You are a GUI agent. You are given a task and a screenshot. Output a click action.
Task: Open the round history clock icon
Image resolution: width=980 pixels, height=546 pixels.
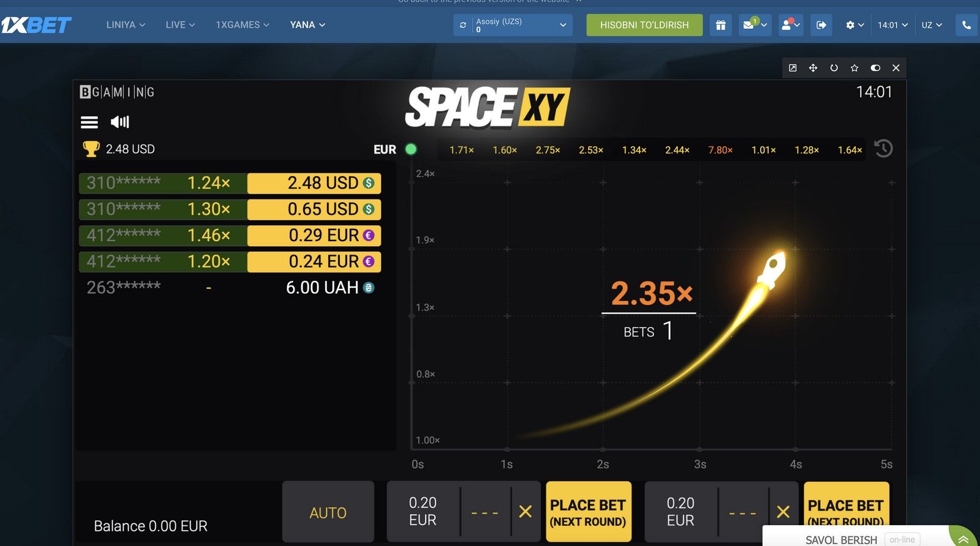(883, 149)
